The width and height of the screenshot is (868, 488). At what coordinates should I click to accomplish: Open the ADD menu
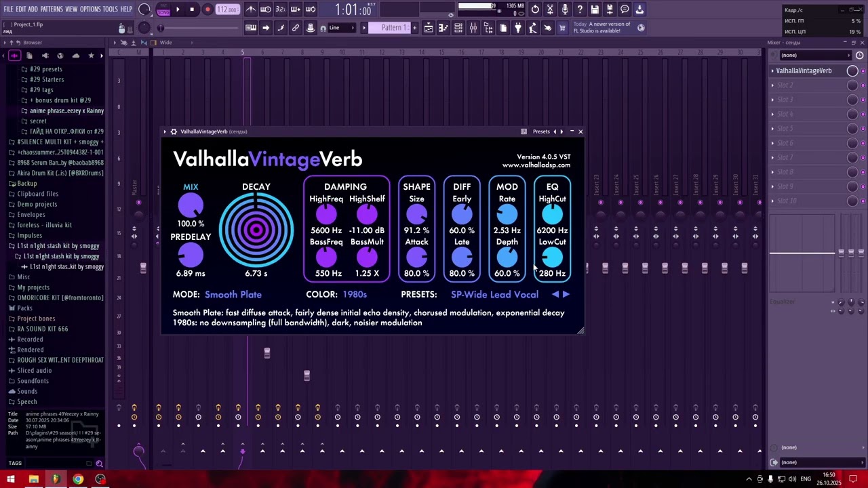[33, 9]
